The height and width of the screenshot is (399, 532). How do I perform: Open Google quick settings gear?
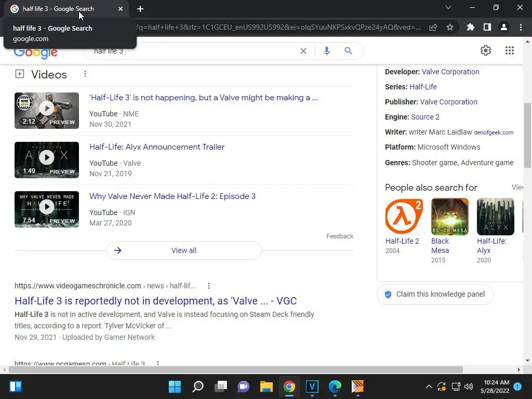(x=486, y=50)
